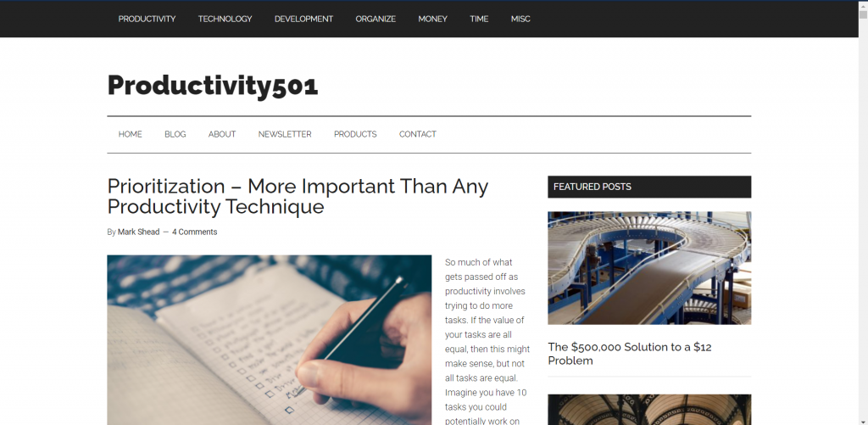Image resolution: width=868 pixels, height=425 pixels.
Task: Go to the Contact page
Action: (x=417, y=134)
